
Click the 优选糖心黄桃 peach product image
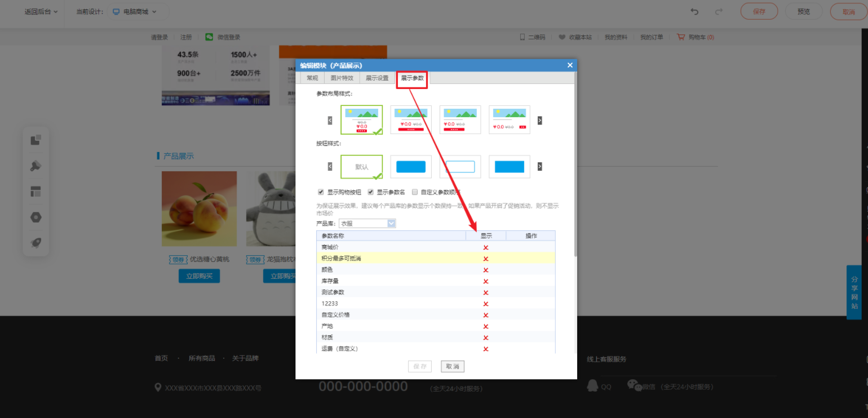(x=199, y=208)
